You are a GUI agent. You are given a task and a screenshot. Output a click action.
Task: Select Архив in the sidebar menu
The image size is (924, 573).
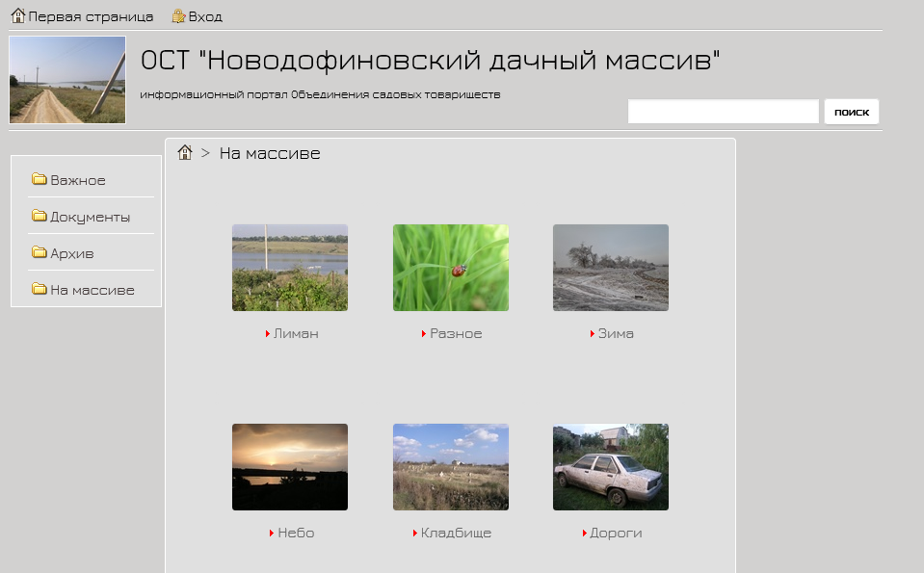[71, 253]
